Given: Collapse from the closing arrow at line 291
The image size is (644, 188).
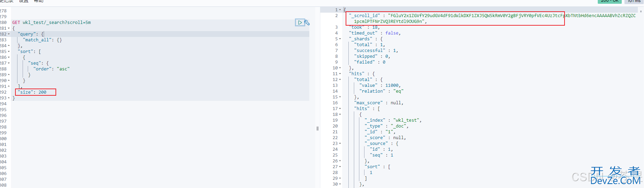Looking at the screenshot, I should pos(9,86).
